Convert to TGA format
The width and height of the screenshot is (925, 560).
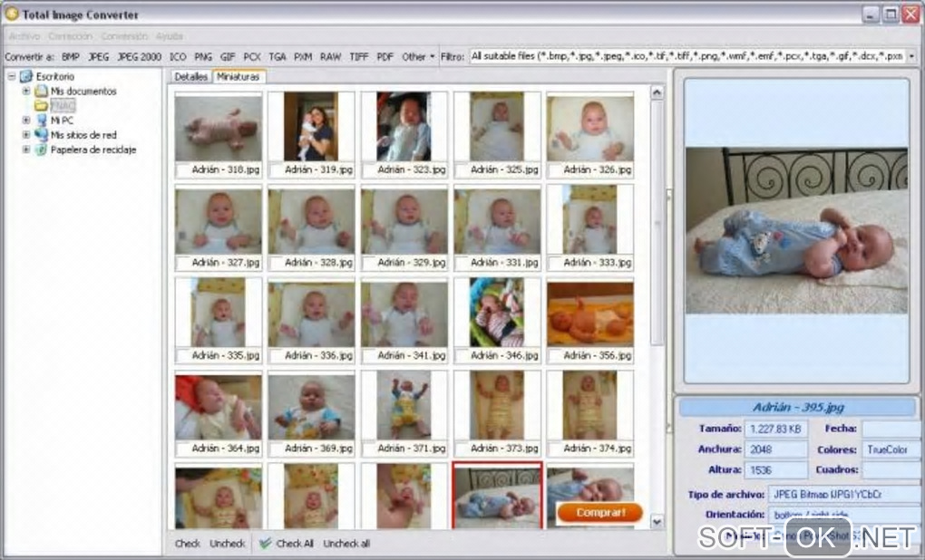(277, 56)
